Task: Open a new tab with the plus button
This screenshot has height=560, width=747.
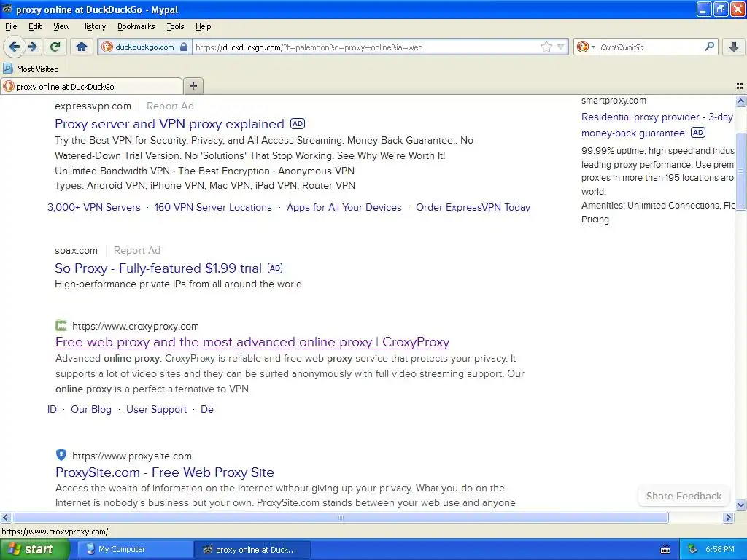Action: [x=193, y=86]
